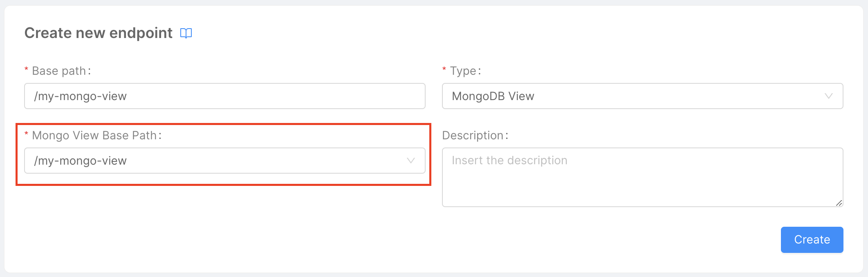Click the Create new endpoint heading
This screenshot has width=868, height=277.
(x=98, y=33)
